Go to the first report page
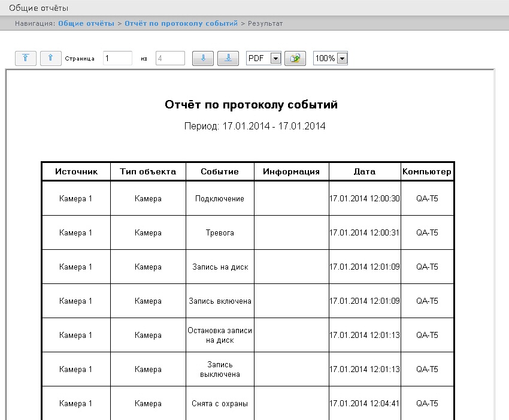The width and height of the screenshot is (509, 420). 25,58
